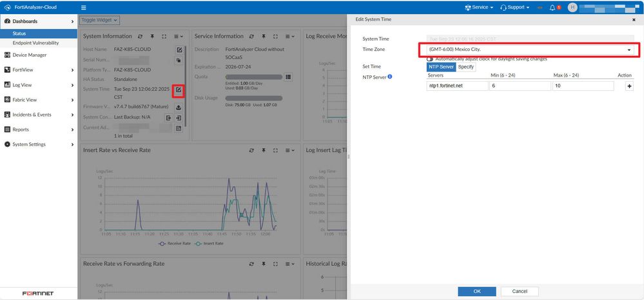
Task: Maximize the Insert Rate vs Receive Rate widget
Action: [276, 150]
